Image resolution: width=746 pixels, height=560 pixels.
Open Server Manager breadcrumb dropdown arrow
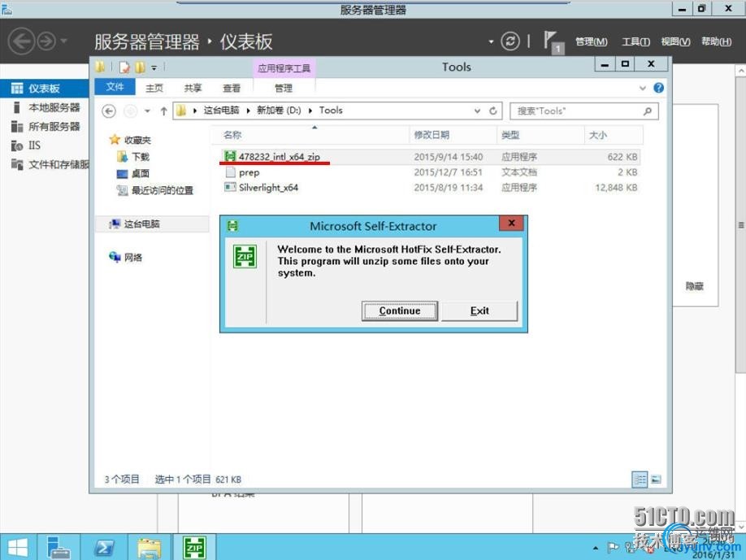point(491,42)
